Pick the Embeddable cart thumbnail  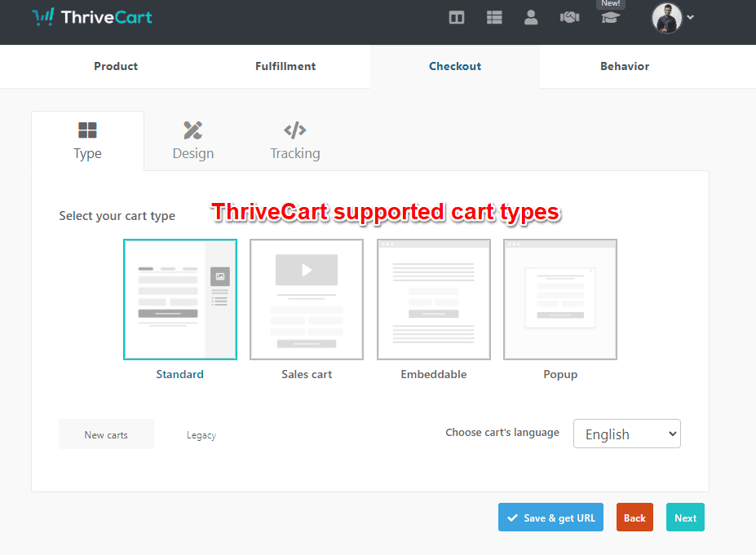(x=433, y=299)
